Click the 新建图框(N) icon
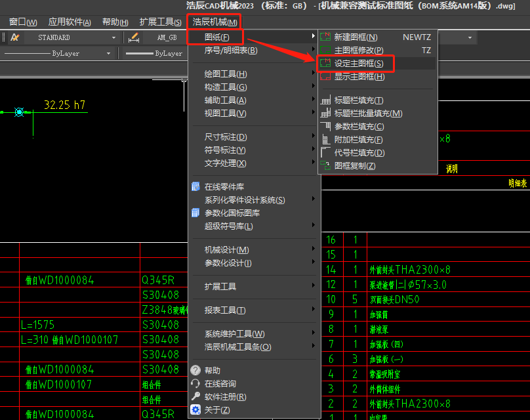Image resolution: width=530 pixels, height=420 pixels. tap(325, 37)
